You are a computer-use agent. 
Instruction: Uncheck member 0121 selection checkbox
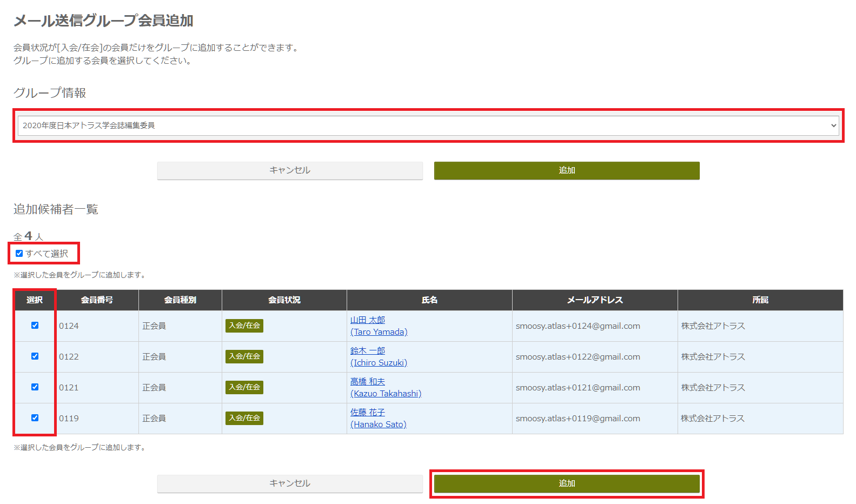35,387
